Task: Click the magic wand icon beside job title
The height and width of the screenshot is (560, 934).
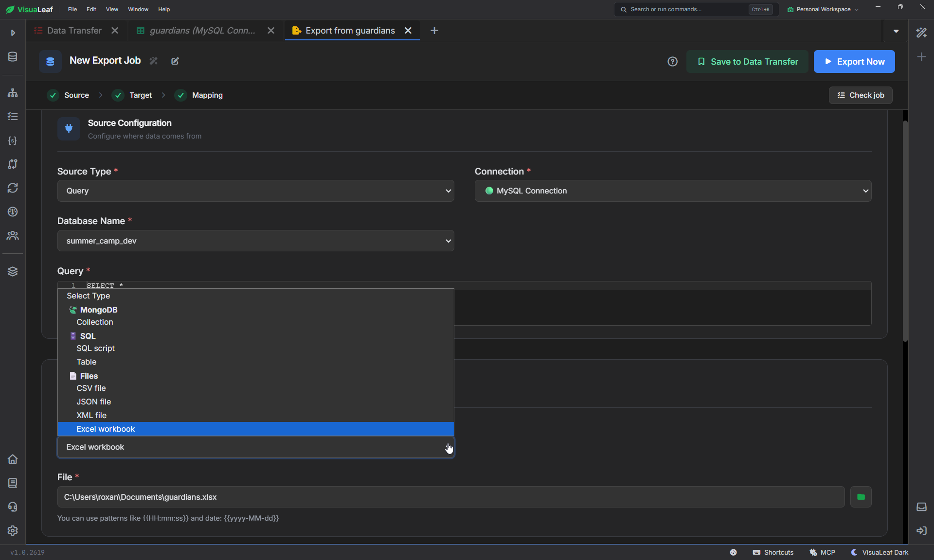Action: pyautogui.click(x=154, y=61)
